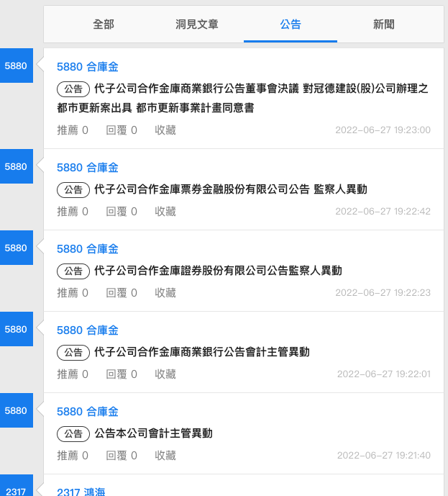This screenshot has height=496, width=448.
Task: Recommend the post dated 19:22:42
Action: [x=73, y=212]
